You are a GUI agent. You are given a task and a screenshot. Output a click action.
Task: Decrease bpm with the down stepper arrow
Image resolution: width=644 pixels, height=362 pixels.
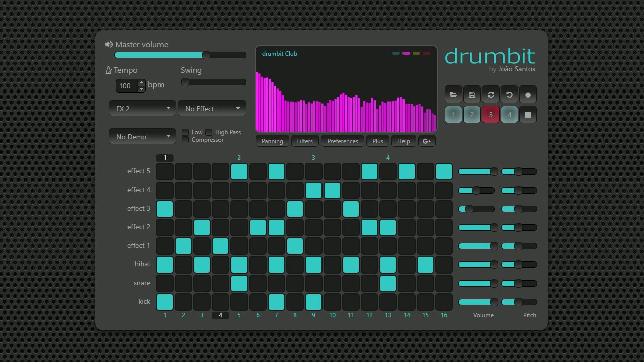coord(141,89)
